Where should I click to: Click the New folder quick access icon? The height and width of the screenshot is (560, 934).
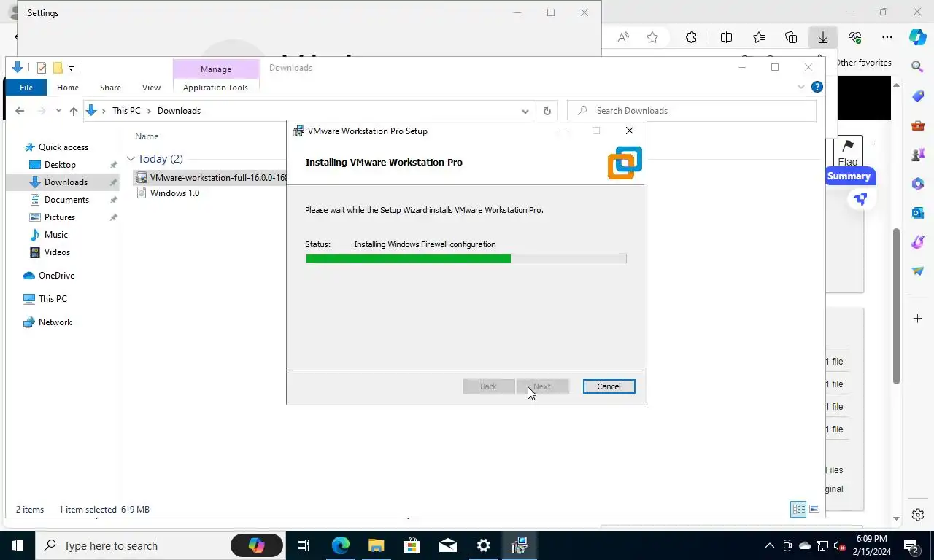click(58, 68)
